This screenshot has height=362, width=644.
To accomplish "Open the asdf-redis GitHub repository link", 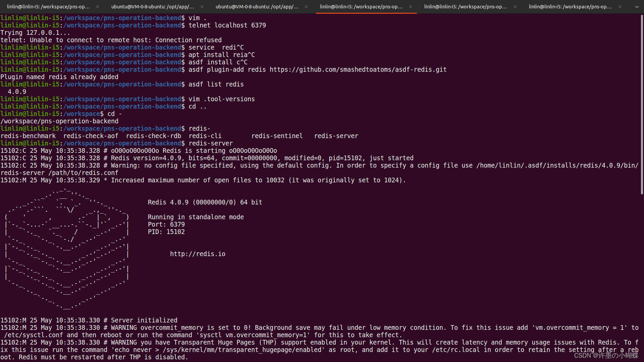I will 359,69.
